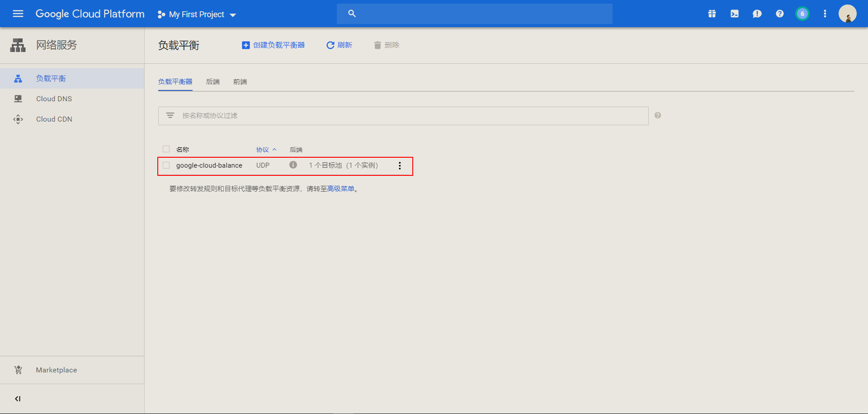Image resolution: width=868 pixels, height=414 pixels.
Task: Click the Cloud DNS sidebar icon
Action: [x=18, y=99]
